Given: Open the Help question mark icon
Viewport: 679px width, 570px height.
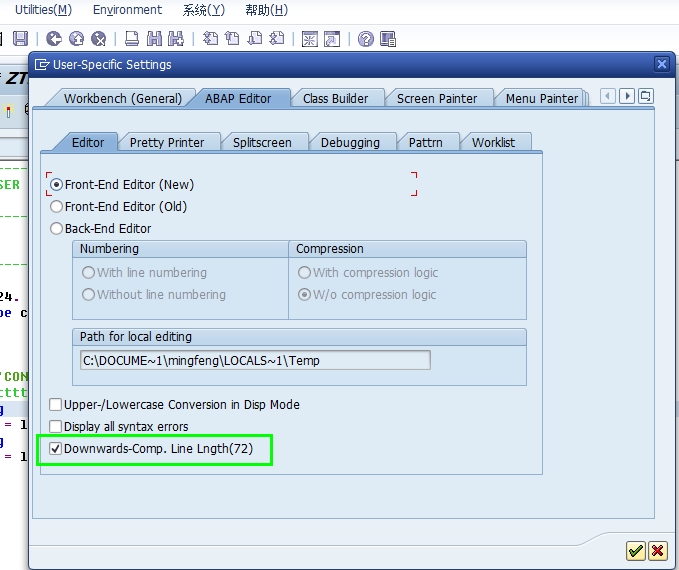Looking at the screenshot, I should (x=366, y=39).
